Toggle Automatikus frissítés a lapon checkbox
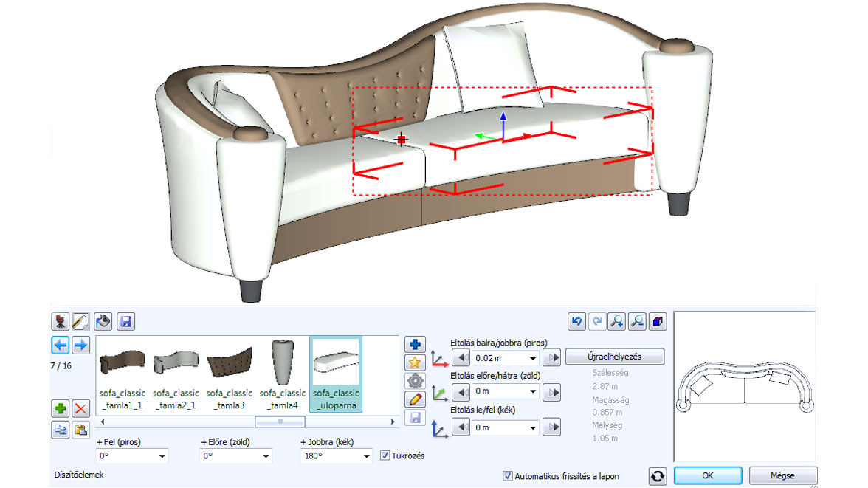868x488 pixels. (507, 475)
